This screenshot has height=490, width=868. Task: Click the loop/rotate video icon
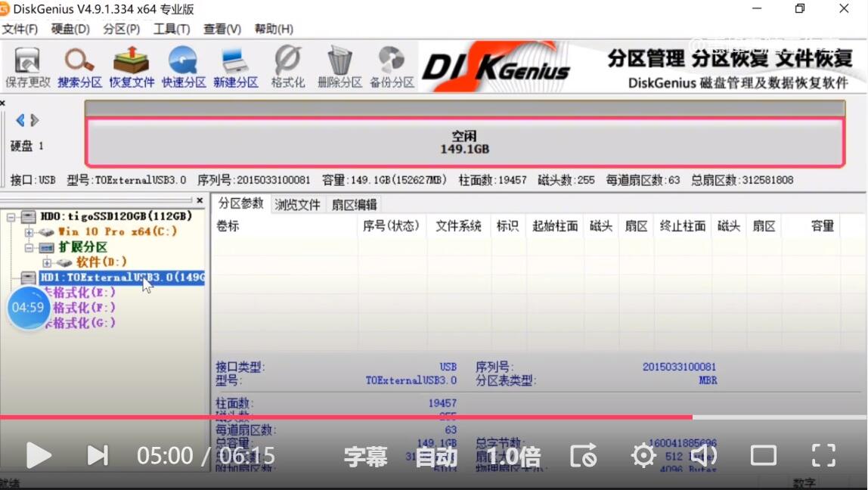584,456
